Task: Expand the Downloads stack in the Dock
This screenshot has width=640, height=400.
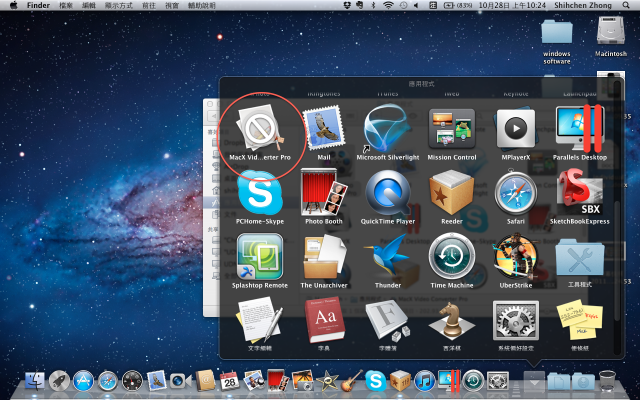Action: tap(583, 381)
